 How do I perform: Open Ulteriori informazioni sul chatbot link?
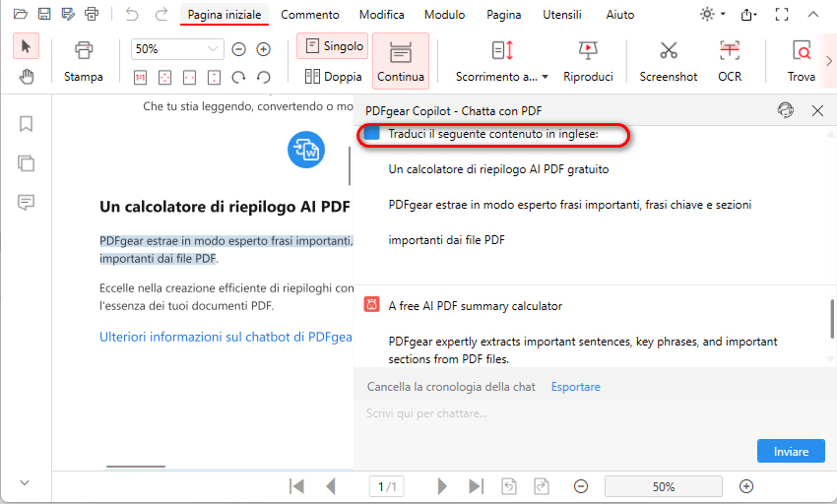click(x=225, y=337)
